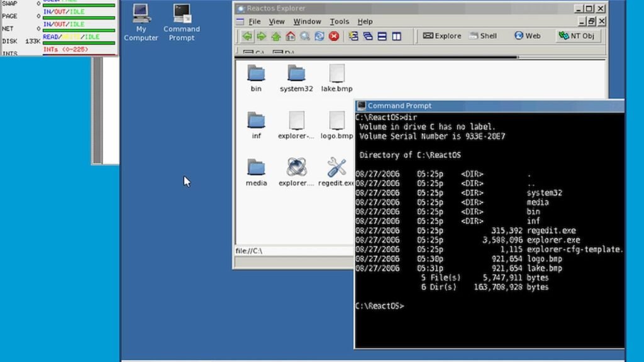Open the View menu
This screenshot has width=644, height=362.
277,21
